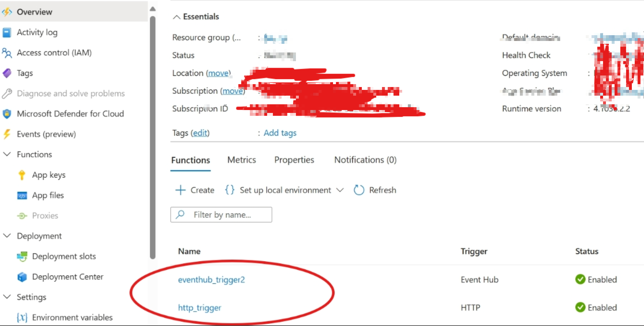Collapse the Settings sidebar section
Image resolution: width=644 pixels, height=326 pixels.
coord(8,297)
